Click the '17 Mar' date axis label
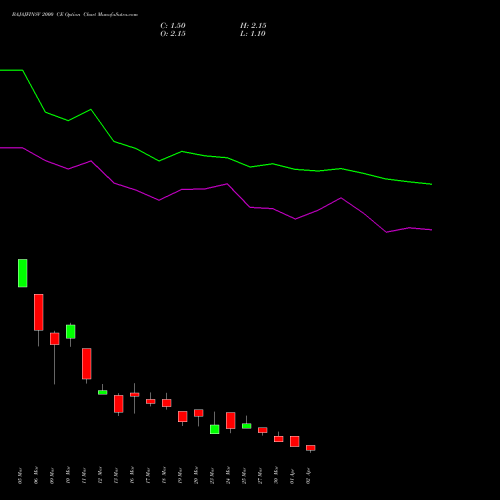The width and height of the screenshot is (500, 500). pyautogui.click(x=148, y=475)
